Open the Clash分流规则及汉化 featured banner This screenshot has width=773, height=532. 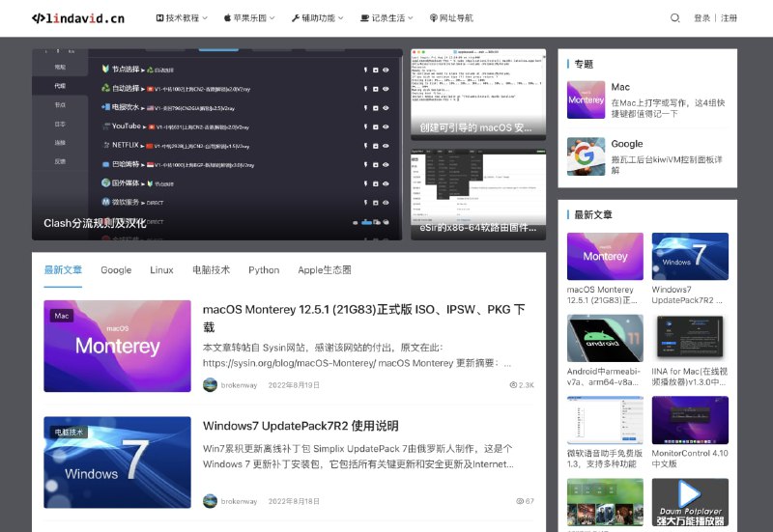216,144
